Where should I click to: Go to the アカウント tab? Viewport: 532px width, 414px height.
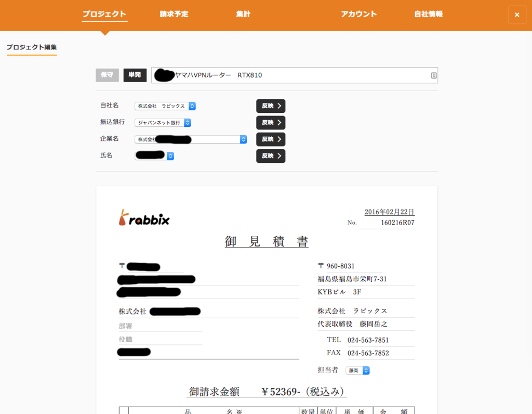point(358,14)
